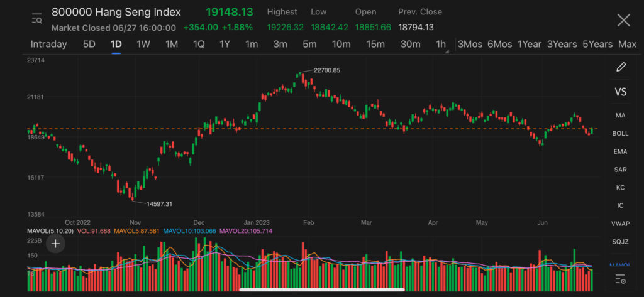This screenshot has width=644, height=297.
Task: Set range to 3Years
Action: (562, 45)
